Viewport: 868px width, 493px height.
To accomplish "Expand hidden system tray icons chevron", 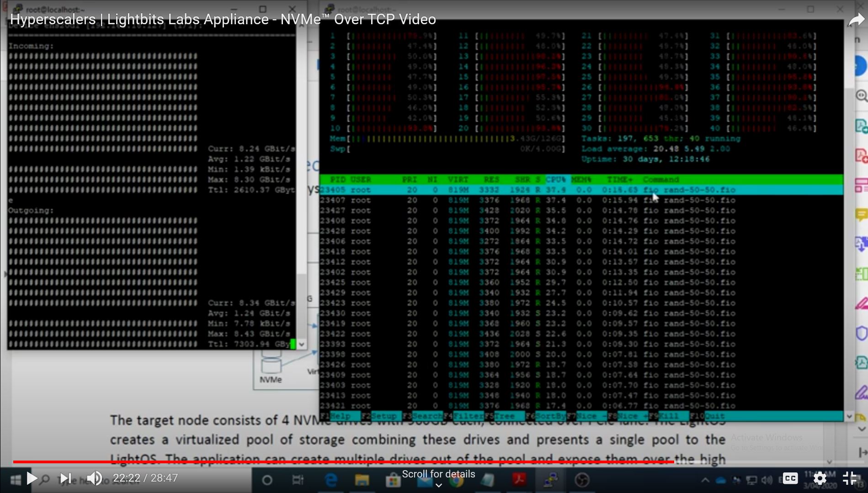I will pyautogui.click(x=705, y=480).
